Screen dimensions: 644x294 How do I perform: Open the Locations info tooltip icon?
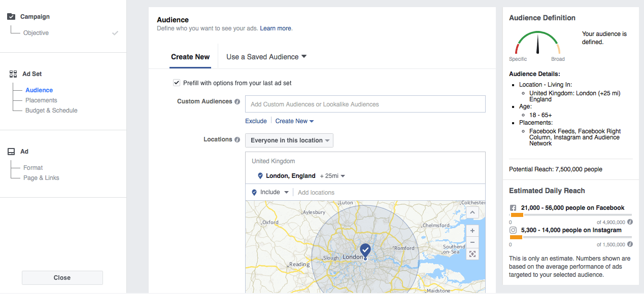point(237,139)
